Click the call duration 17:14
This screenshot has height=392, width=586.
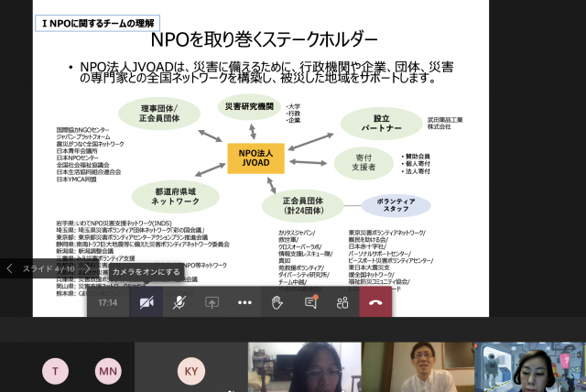[x=108, y=302]
